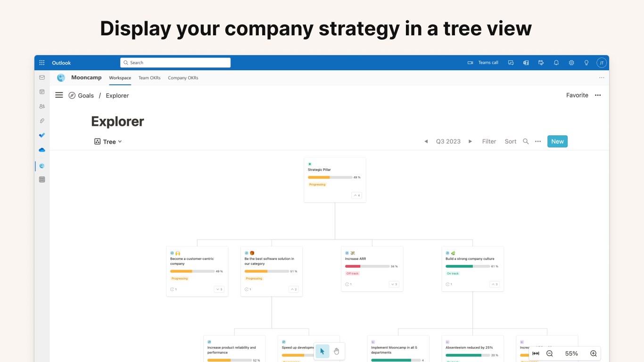Open the app launcher waffle icon
Screen dimensions: 644x362
tap(42, 63)
